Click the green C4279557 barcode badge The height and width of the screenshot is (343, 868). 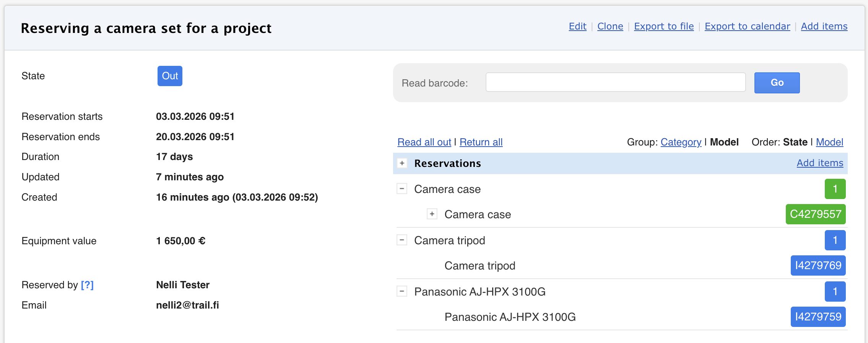point(815,214)
